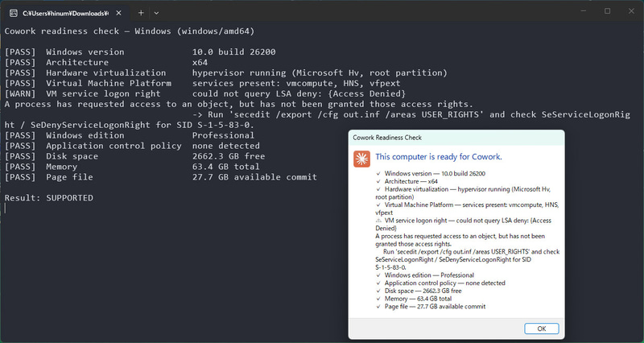Click the [WARN] VM service logon right line
Image resolution: width=644 pixels, height=343 pixels.
click(x=205, y=93)
